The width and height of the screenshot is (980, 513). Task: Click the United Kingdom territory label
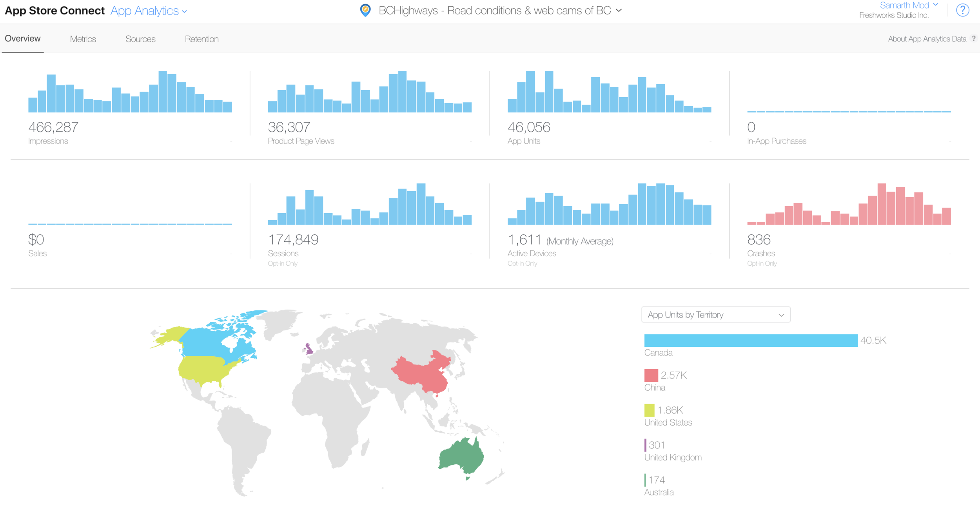tap(673, 457)
